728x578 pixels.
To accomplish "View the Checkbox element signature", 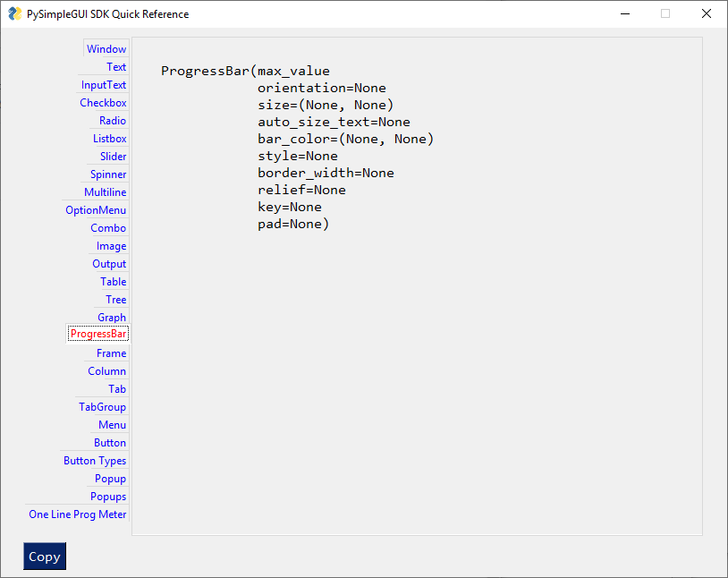I will coord(103,102).
